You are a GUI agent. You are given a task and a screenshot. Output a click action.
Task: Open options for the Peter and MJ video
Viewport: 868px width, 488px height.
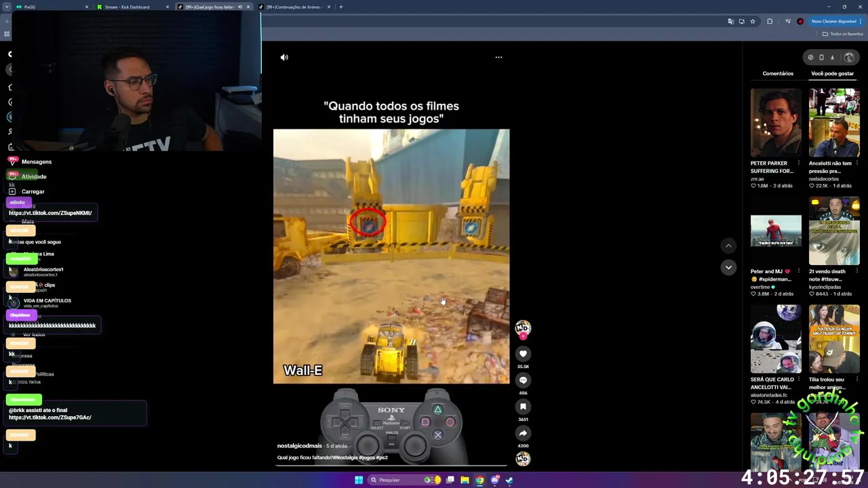click(x=798, y=271)
